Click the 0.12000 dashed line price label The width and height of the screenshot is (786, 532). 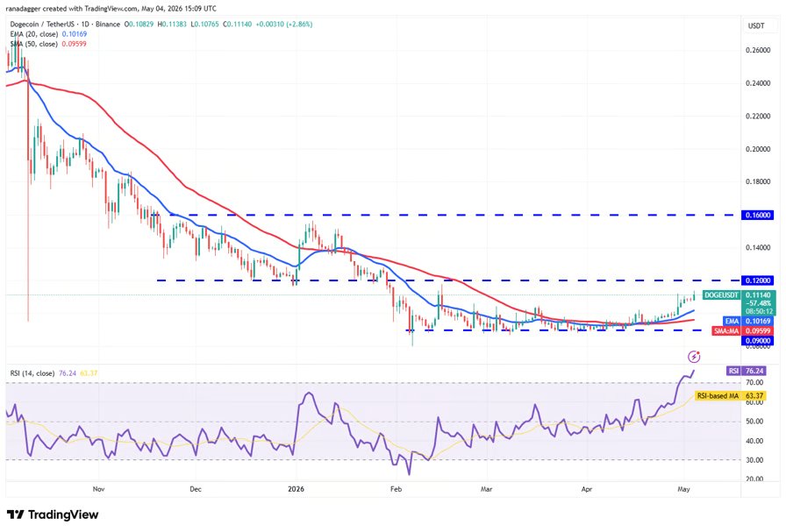758,280
